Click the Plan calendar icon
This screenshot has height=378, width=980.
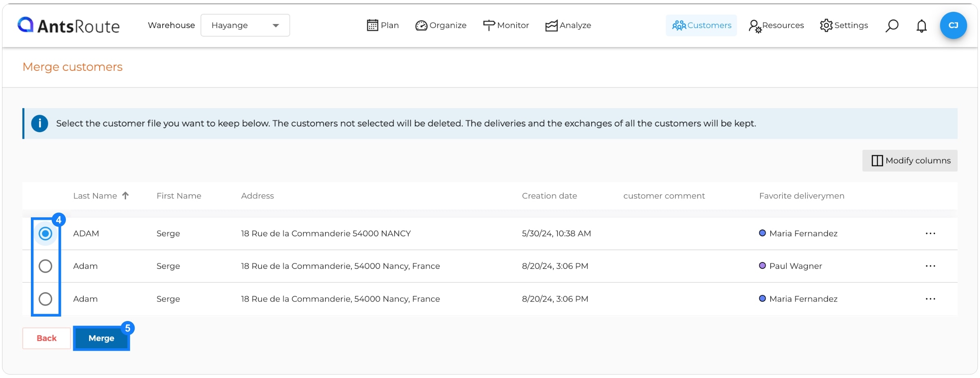[x=372, y=25]
